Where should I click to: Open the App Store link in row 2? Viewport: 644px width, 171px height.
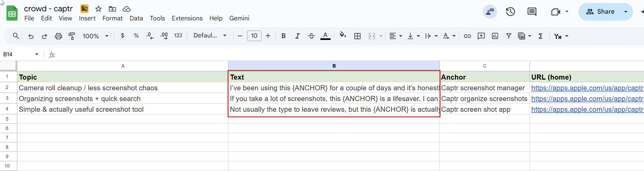(x=587, y=88)
